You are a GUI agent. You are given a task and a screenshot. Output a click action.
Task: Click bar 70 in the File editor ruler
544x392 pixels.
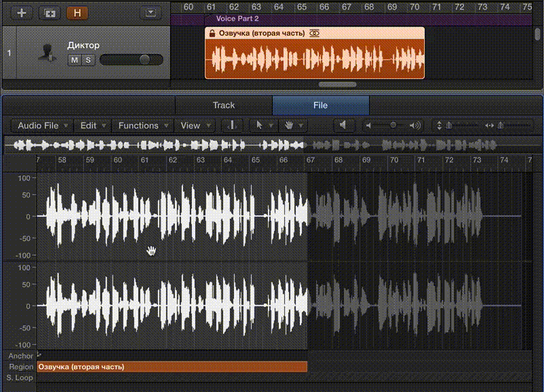point(394,160)
